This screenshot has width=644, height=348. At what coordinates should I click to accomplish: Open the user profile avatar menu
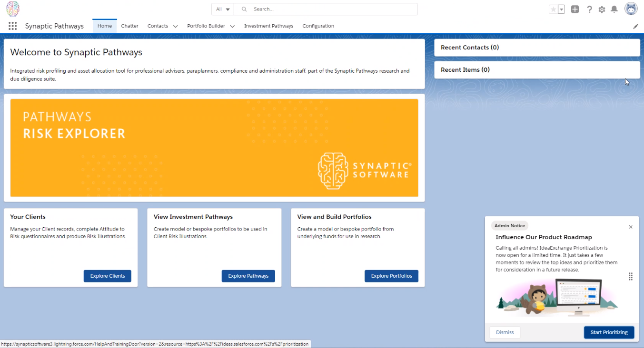631,9
